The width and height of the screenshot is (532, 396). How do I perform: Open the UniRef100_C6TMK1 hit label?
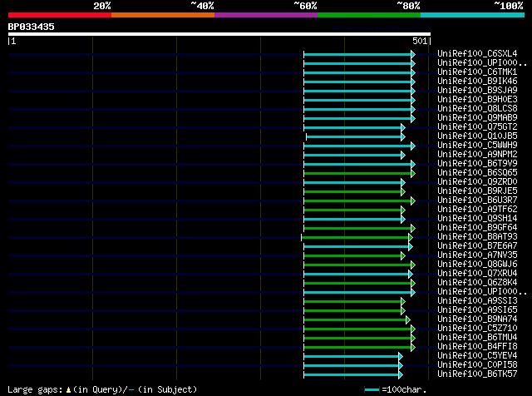point(477,72)
